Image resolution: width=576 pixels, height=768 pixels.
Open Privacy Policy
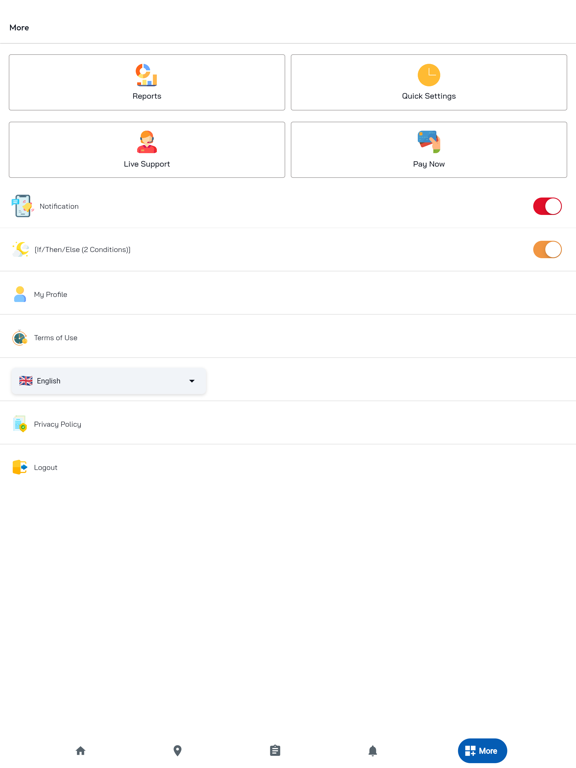[288, 424]
